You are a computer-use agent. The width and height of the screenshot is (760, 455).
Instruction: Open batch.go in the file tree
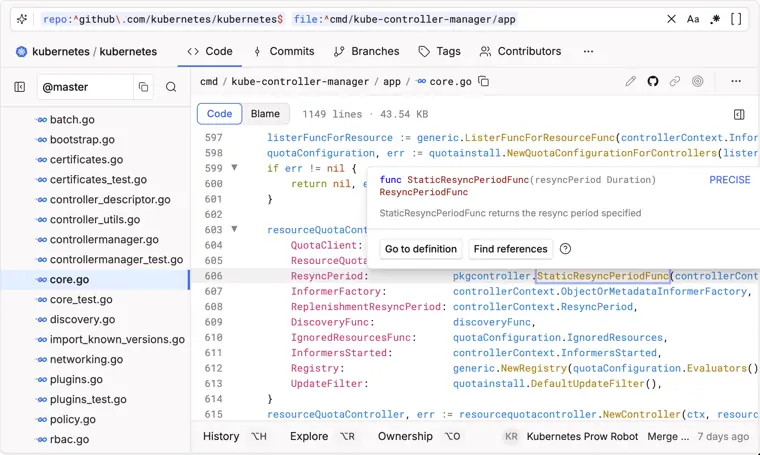(72, 120)
